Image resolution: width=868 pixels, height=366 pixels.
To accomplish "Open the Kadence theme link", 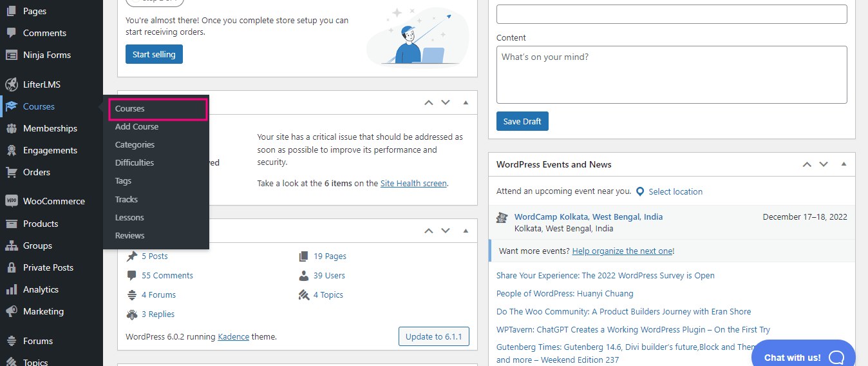I will pyautogui.click(x=234, y=336).
